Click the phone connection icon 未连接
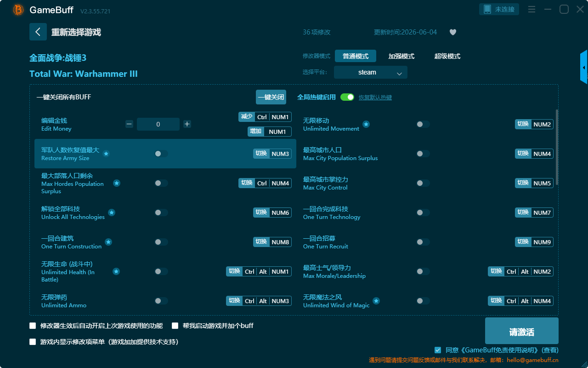Viewport: 588px width, 368px height. (499, 9)
